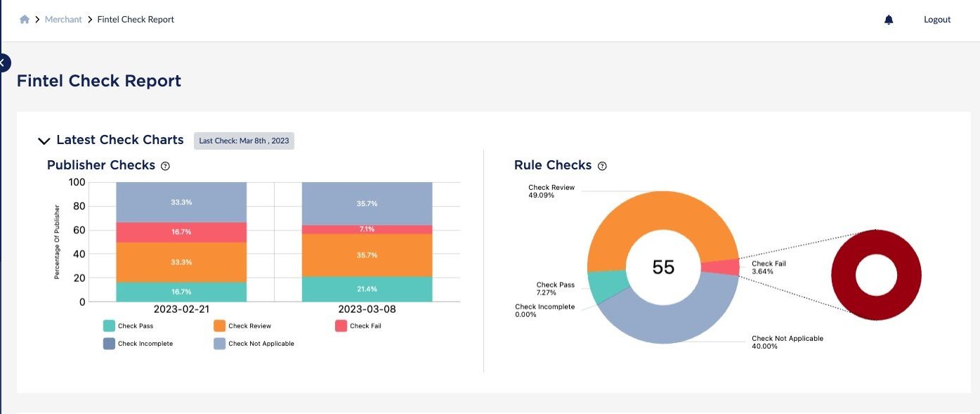980x414 pixels.
Task: Expand sidebar with the left-edge arrow button
Action: pyautogui.click(x=4, y=63)
